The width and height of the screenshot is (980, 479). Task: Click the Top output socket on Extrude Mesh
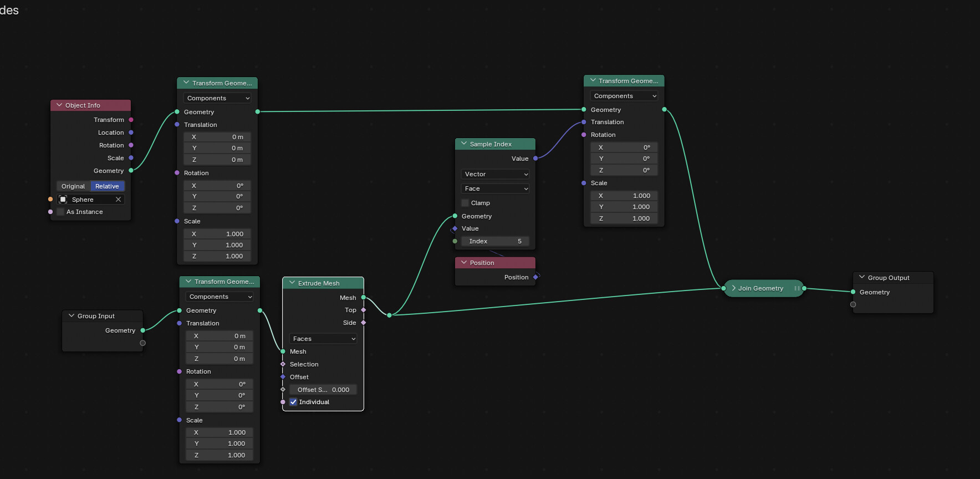click(364, 310)
